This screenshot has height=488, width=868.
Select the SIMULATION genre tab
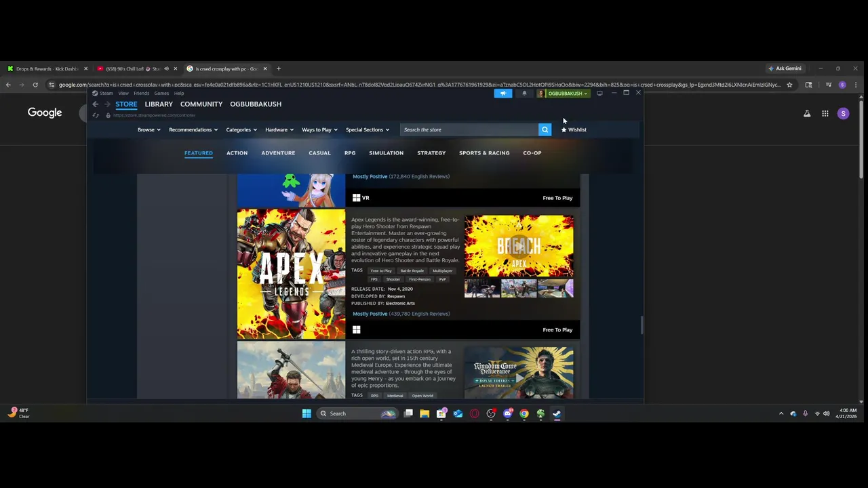[386, 153]
